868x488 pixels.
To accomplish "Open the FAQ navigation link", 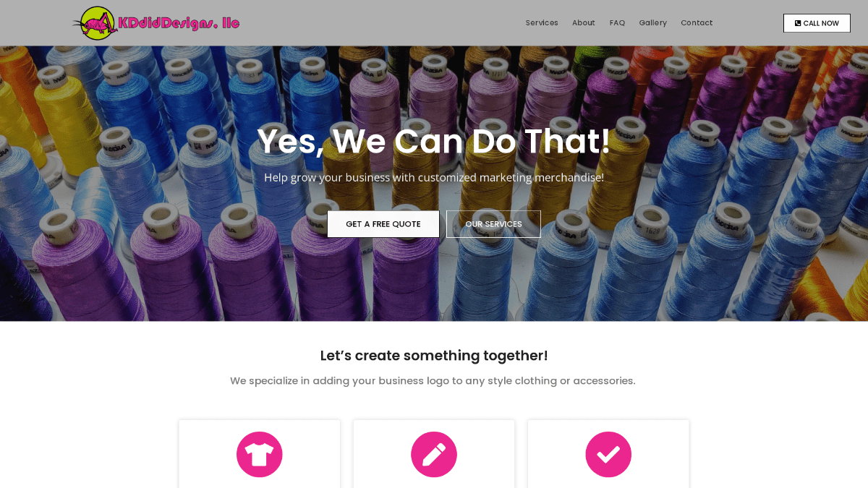I will tap(617, 22).
